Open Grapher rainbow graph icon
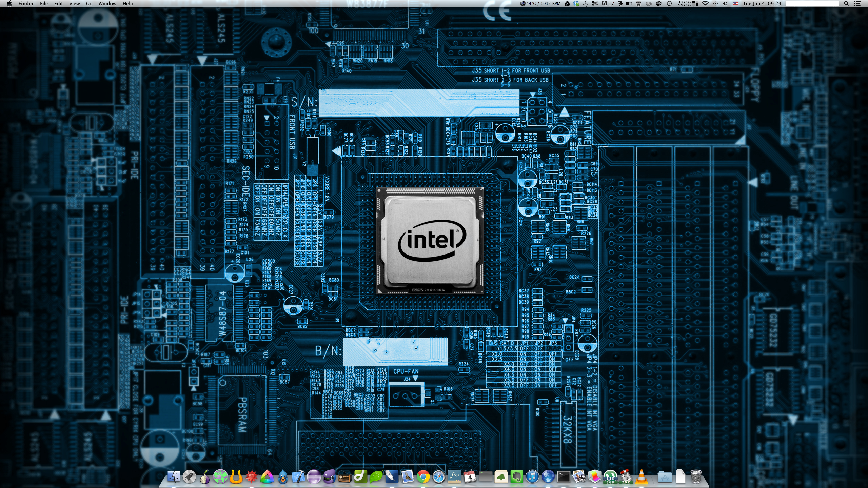This screenshot has width=868, height=488. [x=594, y=476]
